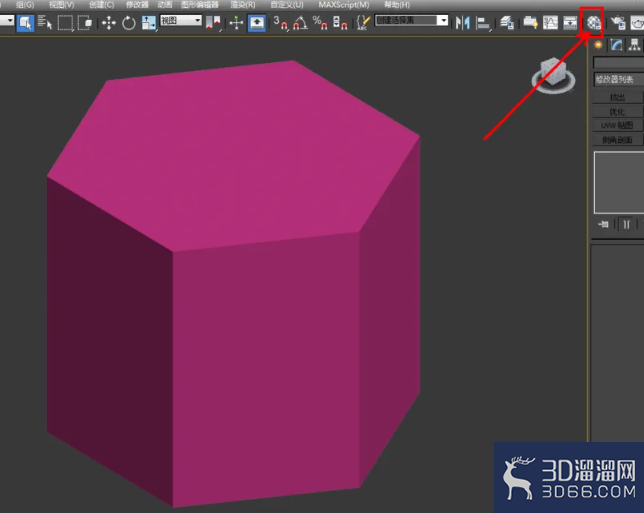This screenshot has width=644, height=513.
Task: Activate the Select Object tool
Action: point(25,23)
